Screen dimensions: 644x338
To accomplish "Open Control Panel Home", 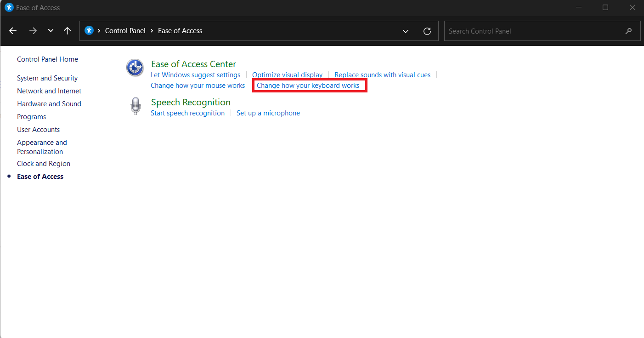I will (x=47, y=59).
